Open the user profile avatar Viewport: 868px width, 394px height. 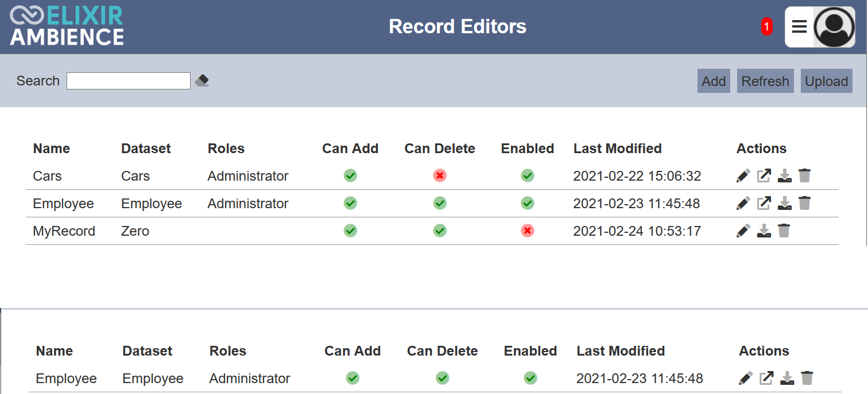tap(834, 27)
